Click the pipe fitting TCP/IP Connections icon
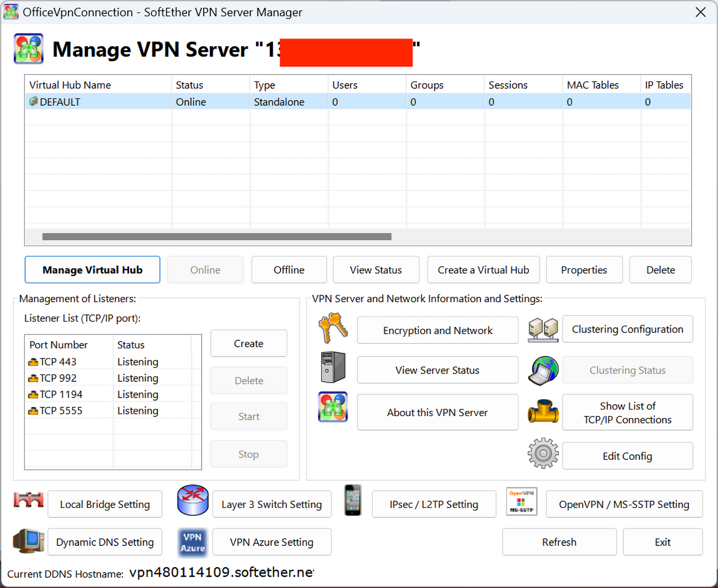This screenshot has height=588, width=718. pyautogui.click(x=543, y=411)
